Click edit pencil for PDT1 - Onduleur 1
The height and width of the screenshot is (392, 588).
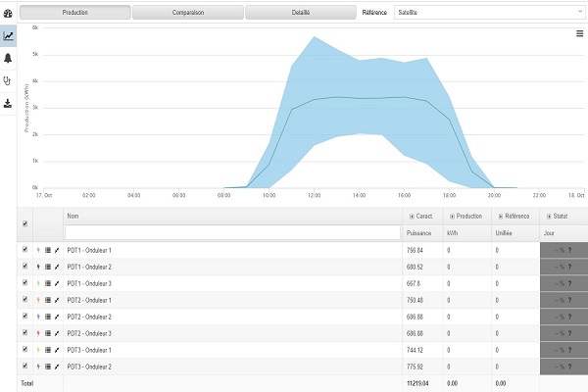[57, 250]
